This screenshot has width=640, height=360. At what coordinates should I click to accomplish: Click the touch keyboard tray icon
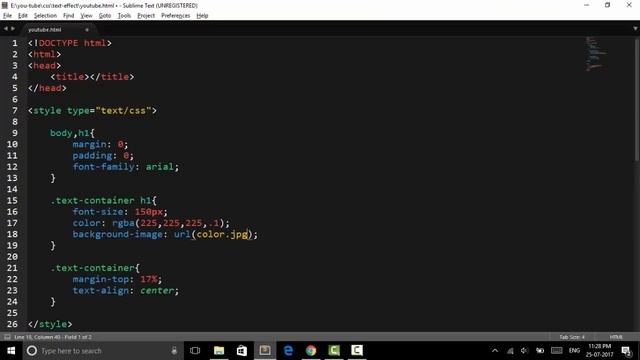[x=557, y=351]
